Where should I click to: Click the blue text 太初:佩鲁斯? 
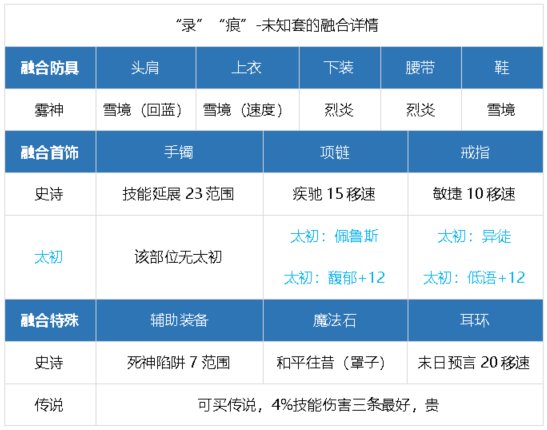pyautogui.click(x=334, y=236)
